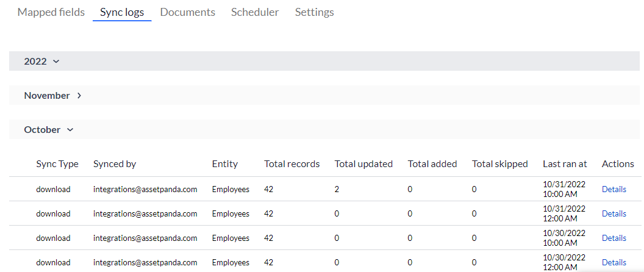Open Details for 10/31/2022 10:00 AM sync
This screenshot has height=272, width=644.
coord(614,189)
